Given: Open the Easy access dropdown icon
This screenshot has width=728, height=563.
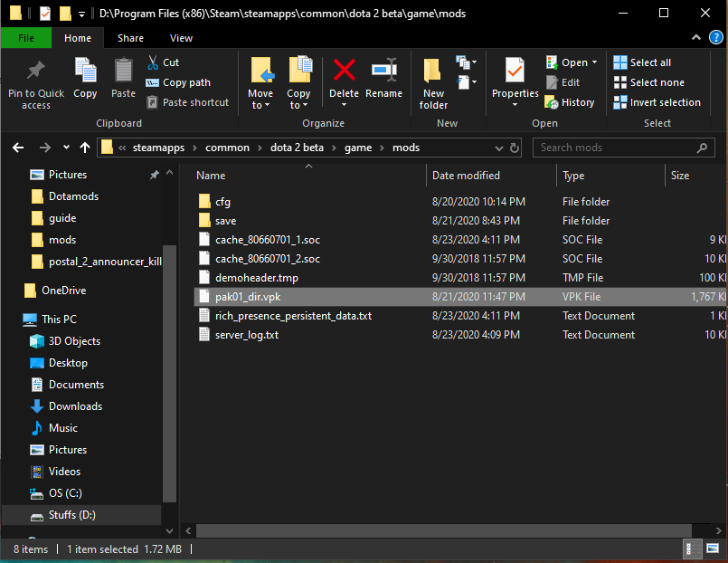Looking at the screenshot, I should pyautogui.click(x=467, y=82).
